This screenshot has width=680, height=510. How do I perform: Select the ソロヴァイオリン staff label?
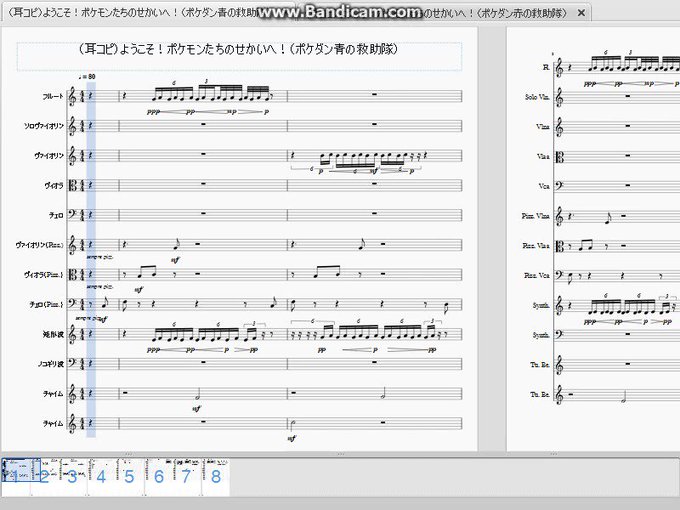[x=44, y=126]
